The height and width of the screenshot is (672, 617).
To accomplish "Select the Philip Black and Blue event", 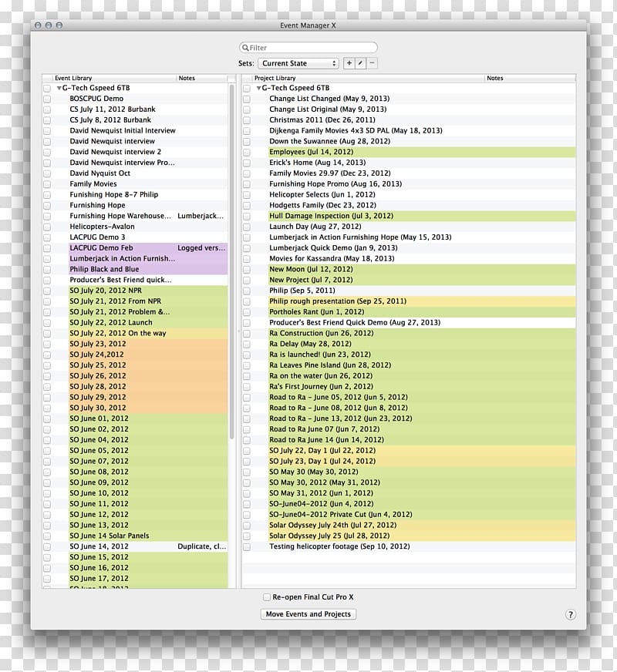I will [x=104, y=269].
